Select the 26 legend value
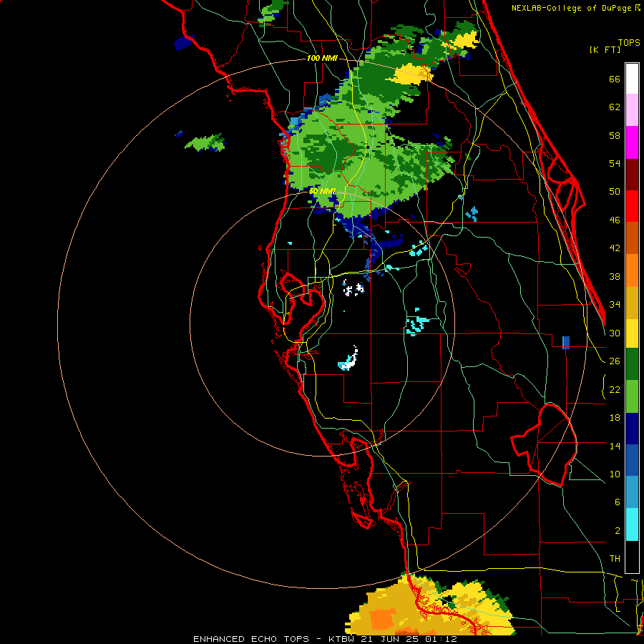This screenshot has width=644, height=644. (x=615, y=361)
